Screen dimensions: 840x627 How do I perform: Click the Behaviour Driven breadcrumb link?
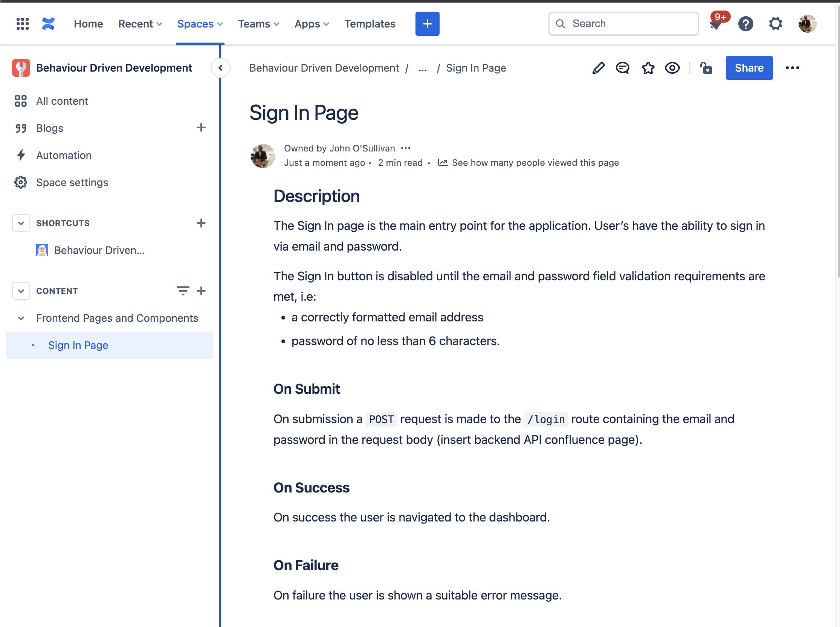coord(324,68)
